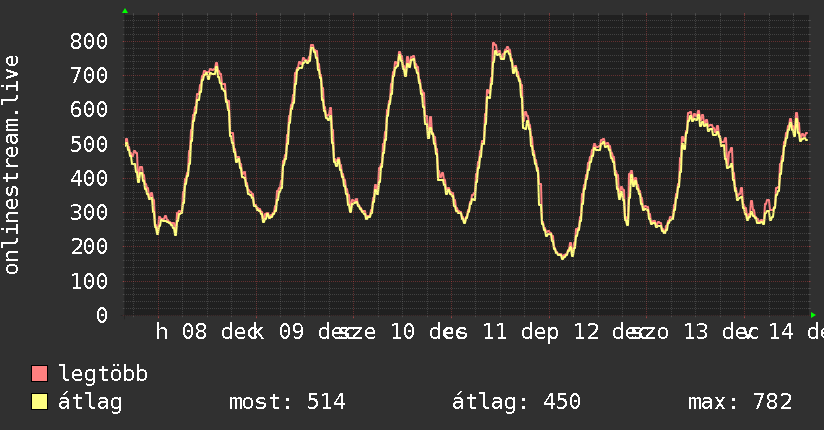Click the 200 y-axis label
Screen dimensions: 824x430
(89, 247)
